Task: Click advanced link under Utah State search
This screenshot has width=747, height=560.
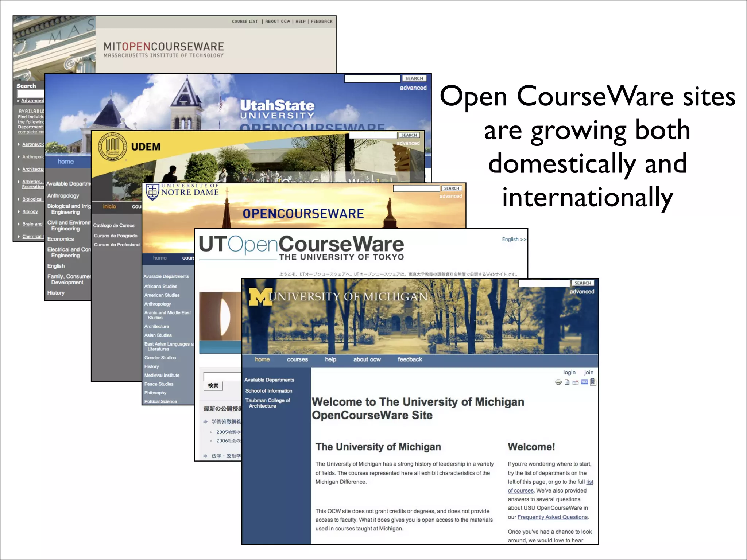Action: pyautogui.click(x=413, y=88)
